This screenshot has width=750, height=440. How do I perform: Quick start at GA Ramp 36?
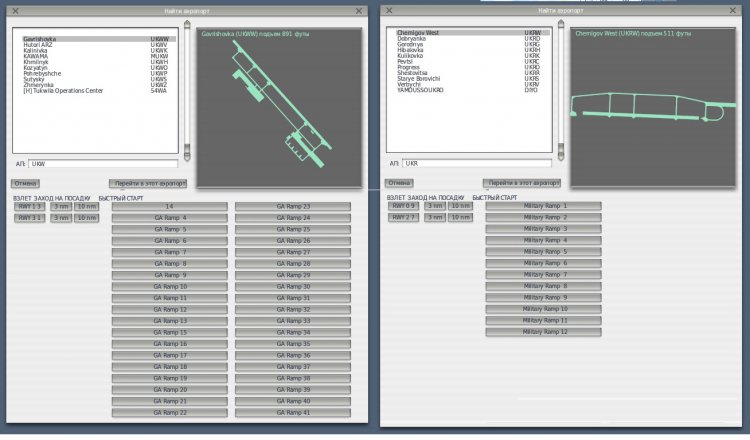(293, 356)
